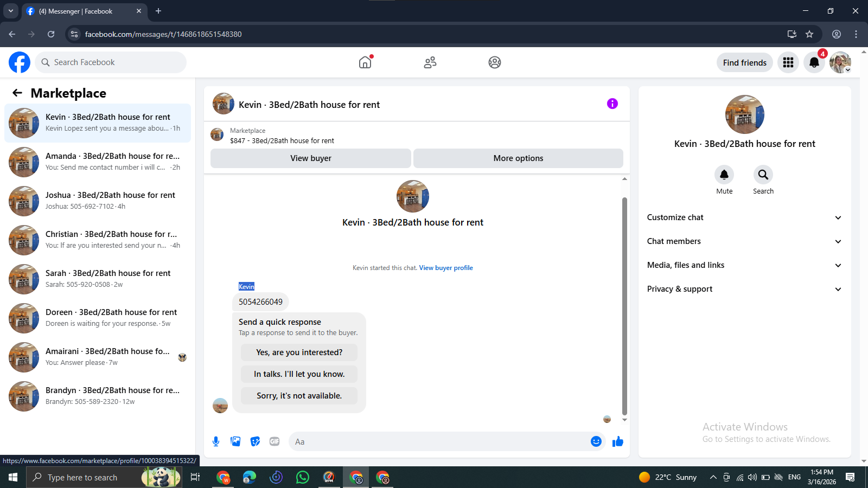The width and height of the screenshot is (868, 488).
Task: Open the listing thumbnail in right panel
Action: [x=745, y=114]
